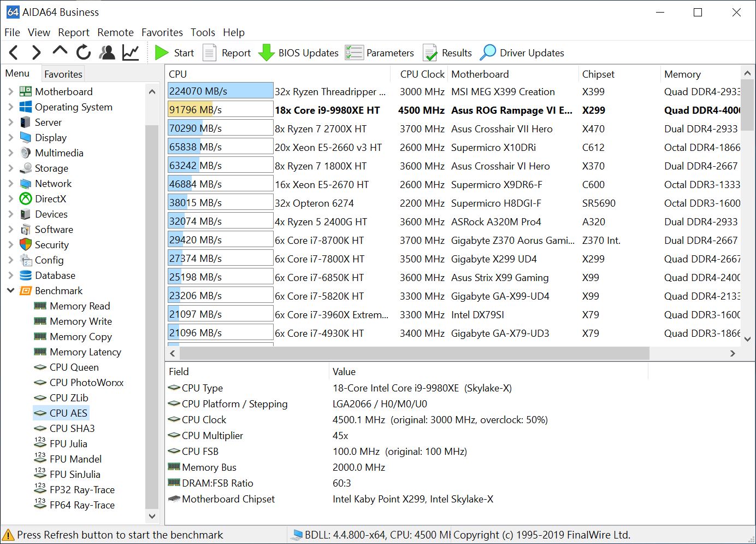Select the 224070 MB/s result row

(454, 91)
